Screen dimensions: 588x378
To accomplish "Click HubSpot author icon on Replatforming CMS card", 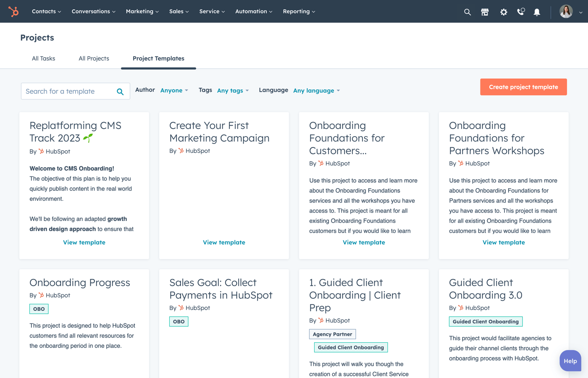I will 41,151.
